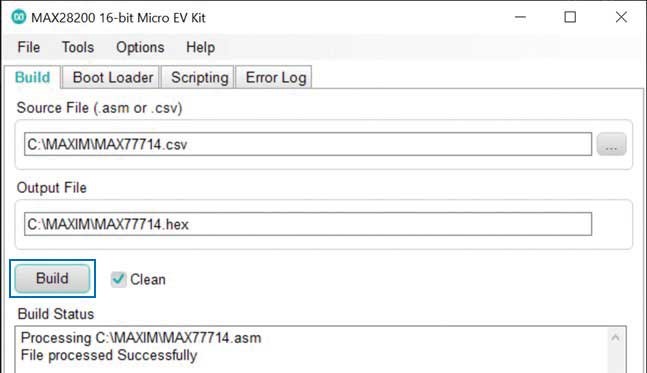Minimize the EV Kit window
This screenshot has width=647, height=373.
click(520, 17)
